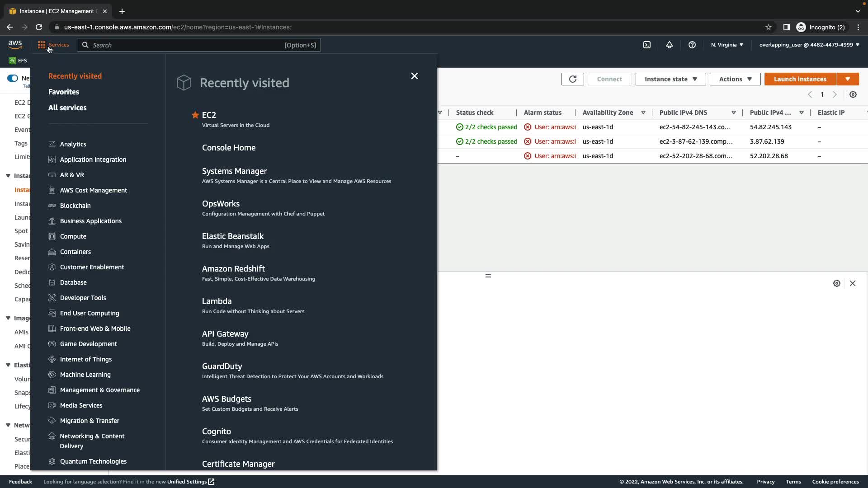Screen dimensions: 868x488
Task: Open table preferences gear icon
Action: (x=853, y=94)
